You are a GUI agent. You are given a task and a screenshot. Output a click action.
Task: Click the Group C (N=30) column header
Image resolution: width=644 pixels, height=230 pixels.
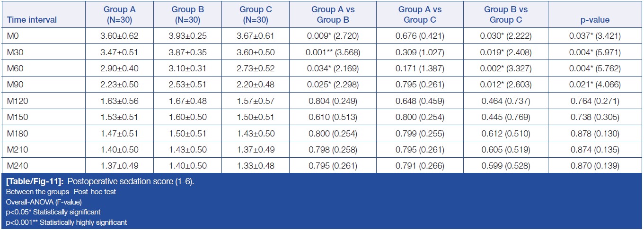click(x=256, y=15)
